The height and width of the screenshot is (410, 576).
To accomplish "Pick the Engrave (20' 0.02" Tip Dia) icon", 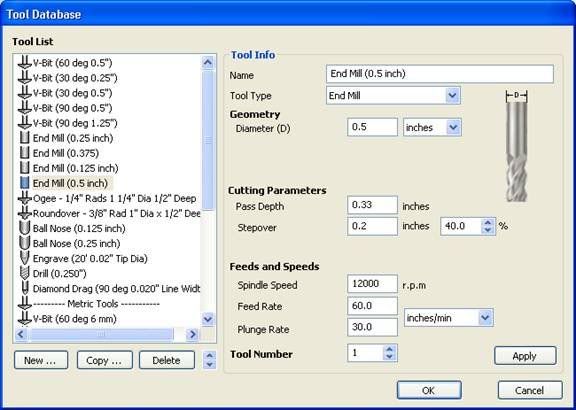I will click(x=24, y=259).
